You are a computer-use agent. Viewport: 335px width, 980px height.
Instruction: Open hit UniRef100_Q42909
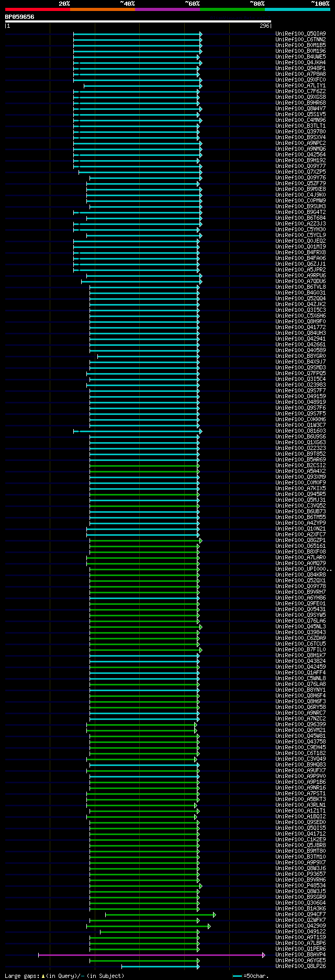300,926
